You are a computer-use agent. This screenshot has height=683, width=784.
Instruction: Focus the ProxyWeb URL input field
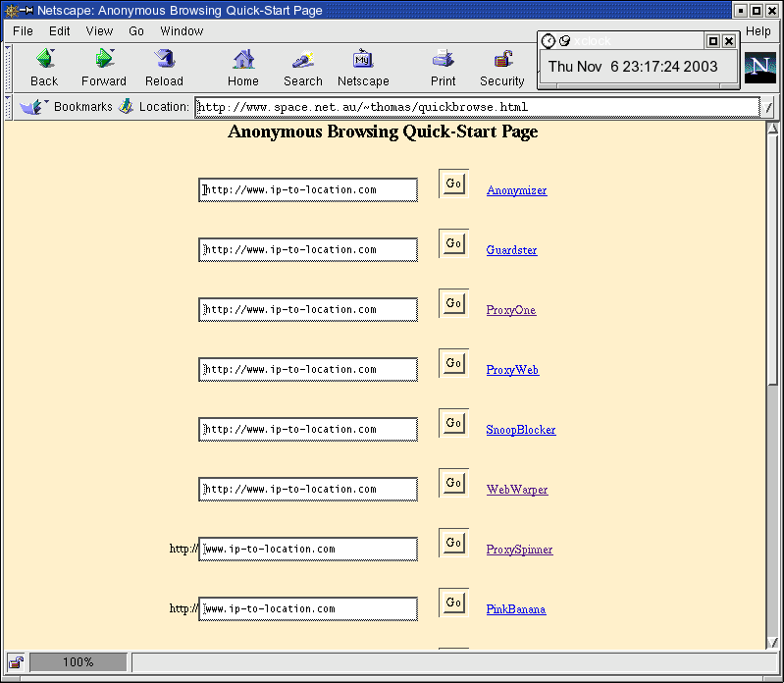[x=308, y=370]
